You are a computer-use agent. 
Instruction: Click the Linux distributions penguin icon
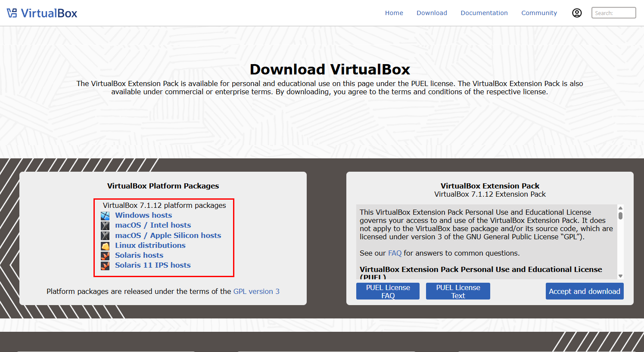(x=105, y=246)
